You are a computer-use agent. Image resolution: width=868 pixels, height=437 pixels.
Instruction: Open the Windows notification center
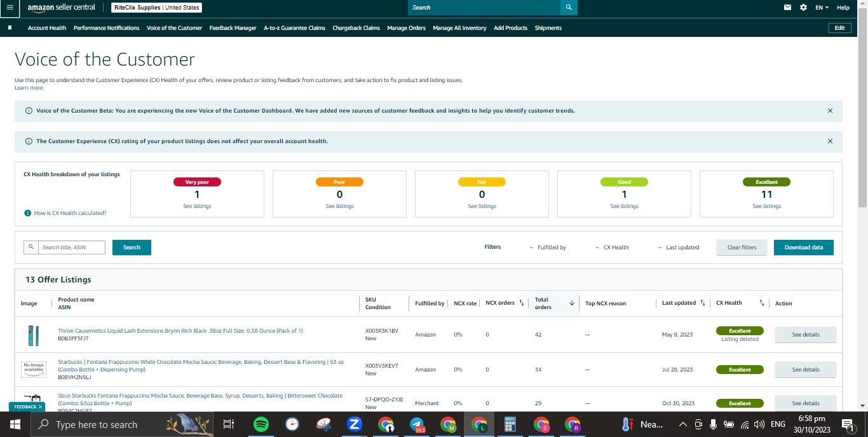click(848, 424)
